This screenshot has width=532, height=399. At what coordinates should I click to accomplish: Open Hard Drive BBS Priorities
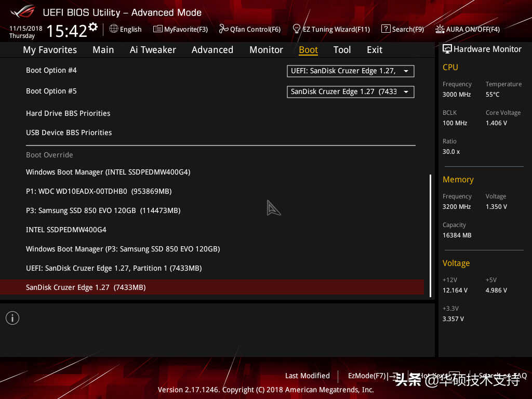[68, 113]
